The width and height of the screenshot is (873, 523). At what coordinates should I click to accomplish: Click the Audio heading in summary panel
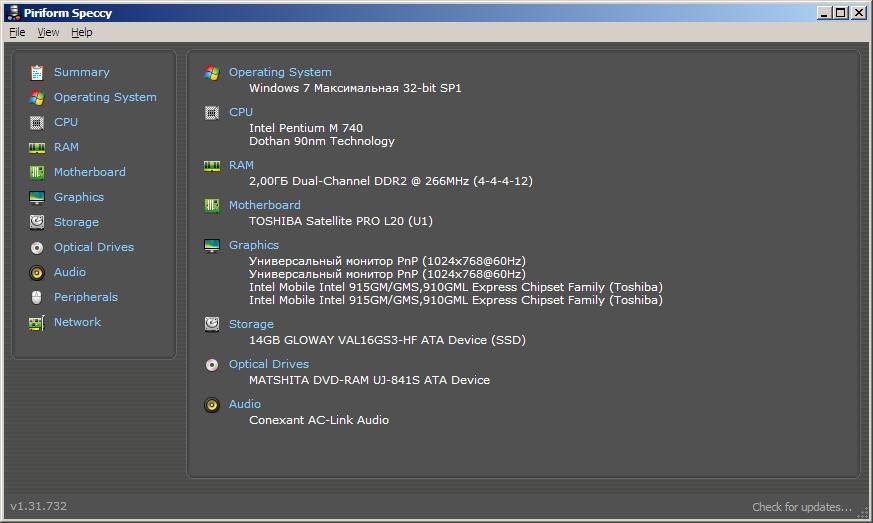[x=244, y=404]
